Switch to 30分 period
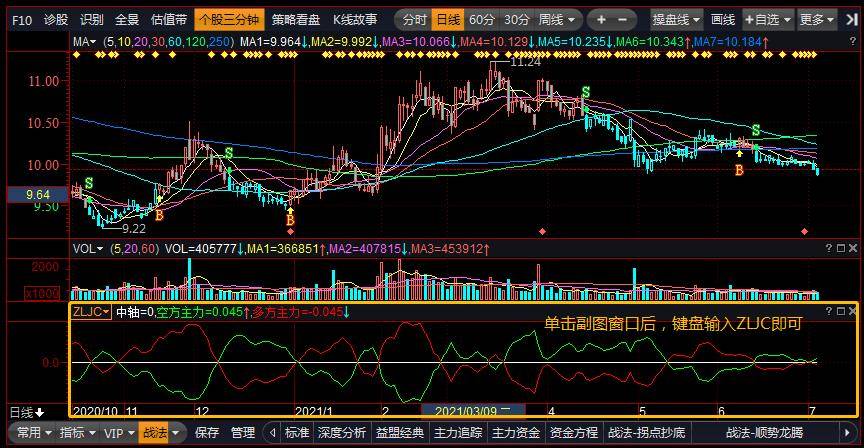 (x=516, y=20)
